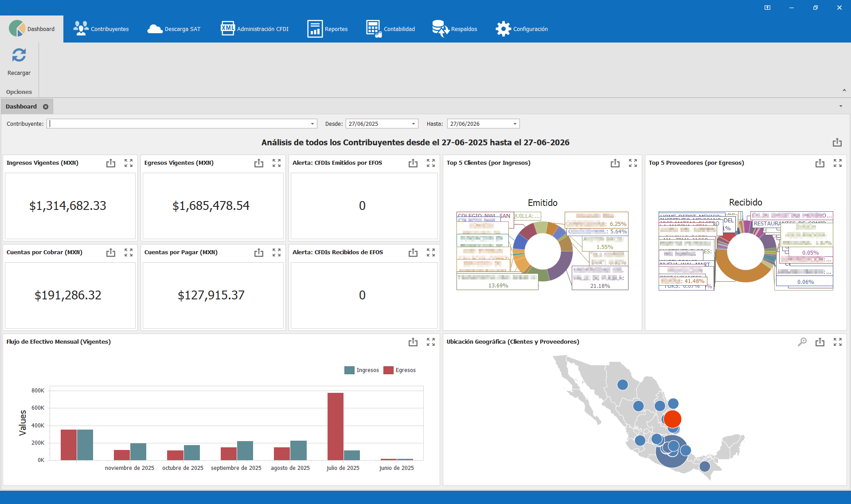The width and height of the screenshot is (851, 504).
Task: Click inside the Contribuyente input field
Action: (x=179, y=124)
